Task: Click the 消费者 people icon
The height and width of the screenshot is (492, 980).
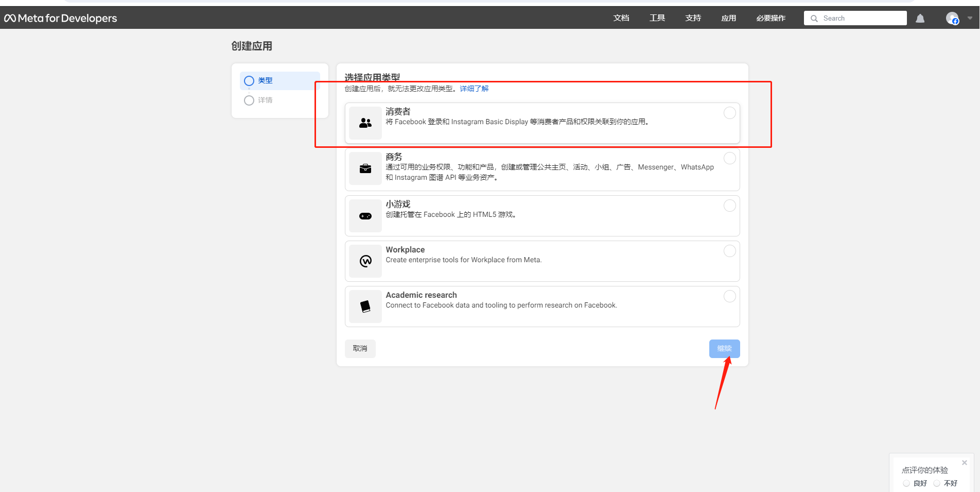Action: [365, 123]
